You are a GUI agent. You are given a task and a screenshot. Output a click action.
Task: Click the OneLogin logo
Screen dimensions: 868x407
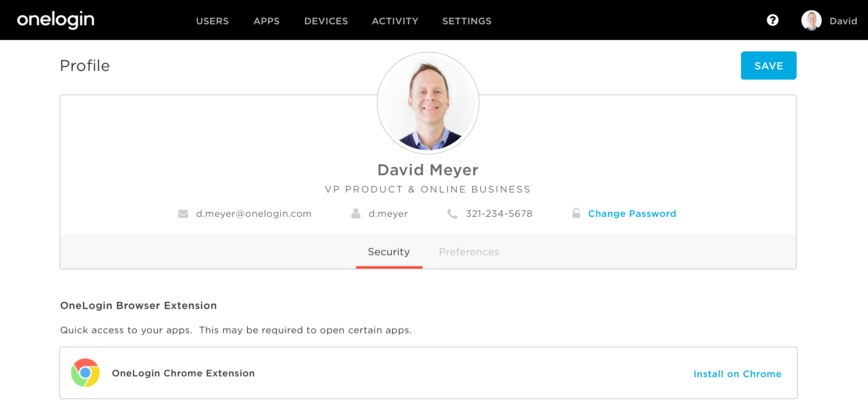tap(56, 20)
